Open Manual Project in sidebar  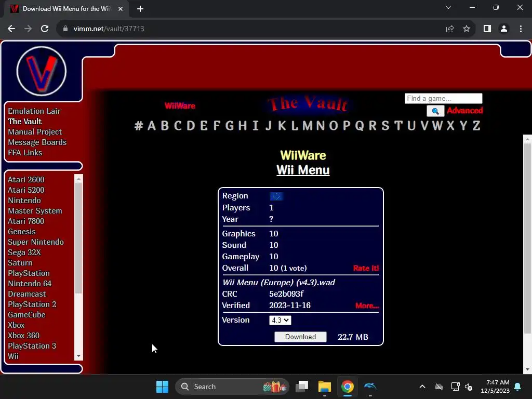pos(35,131)
